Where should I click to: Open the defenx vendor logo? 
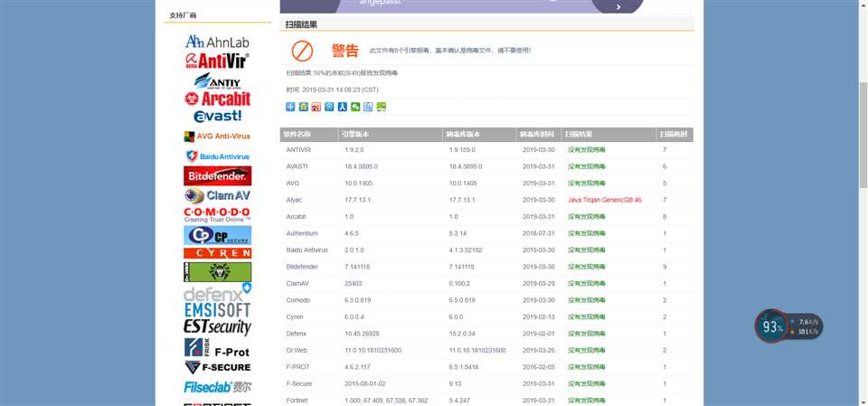point(218,292)
